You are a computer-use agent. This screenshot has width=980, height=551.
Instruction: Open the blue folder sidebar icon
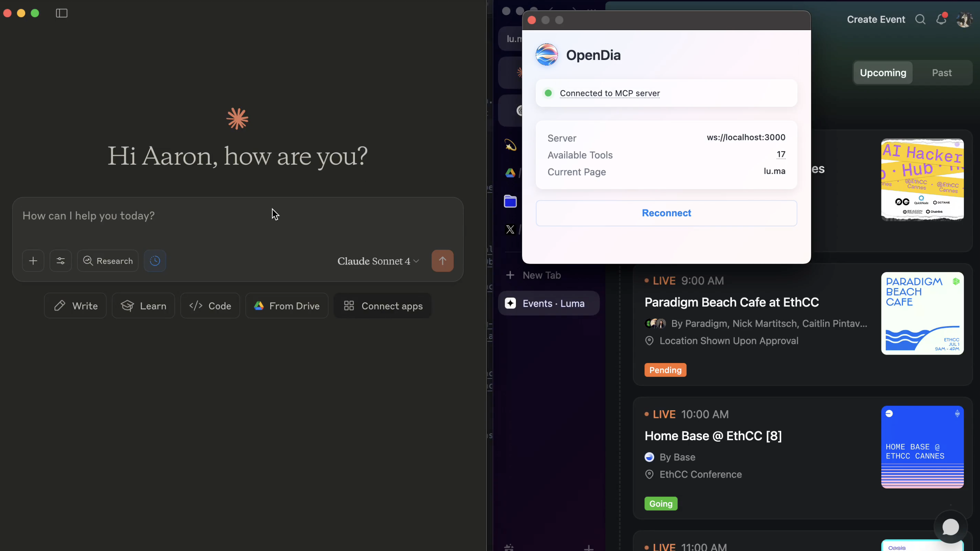tap(510, 201)
